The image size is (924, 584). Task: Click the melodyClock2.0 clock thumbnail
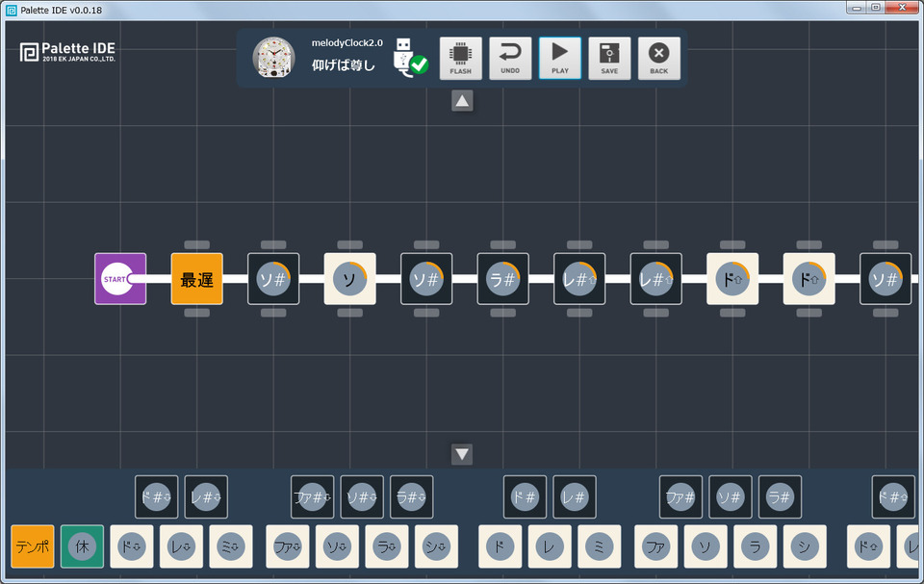pos(273,58)
